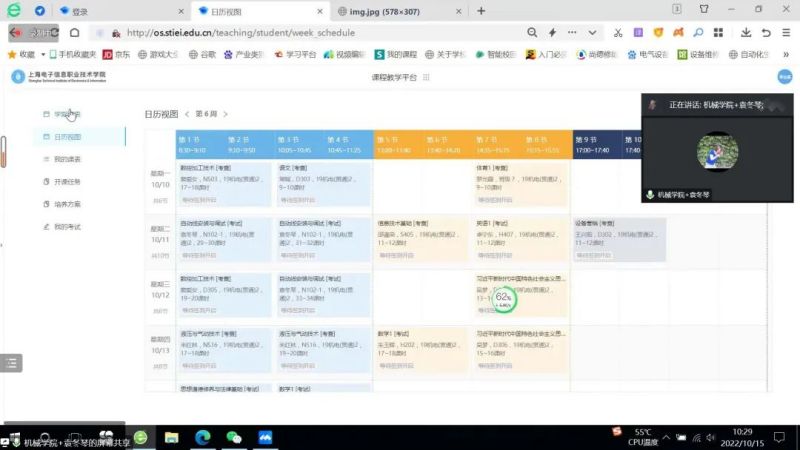The height and width of the screenshot is (450, 800).
Task: Open the 我的课表 sidebar item
Action: [x=67, y=159]
